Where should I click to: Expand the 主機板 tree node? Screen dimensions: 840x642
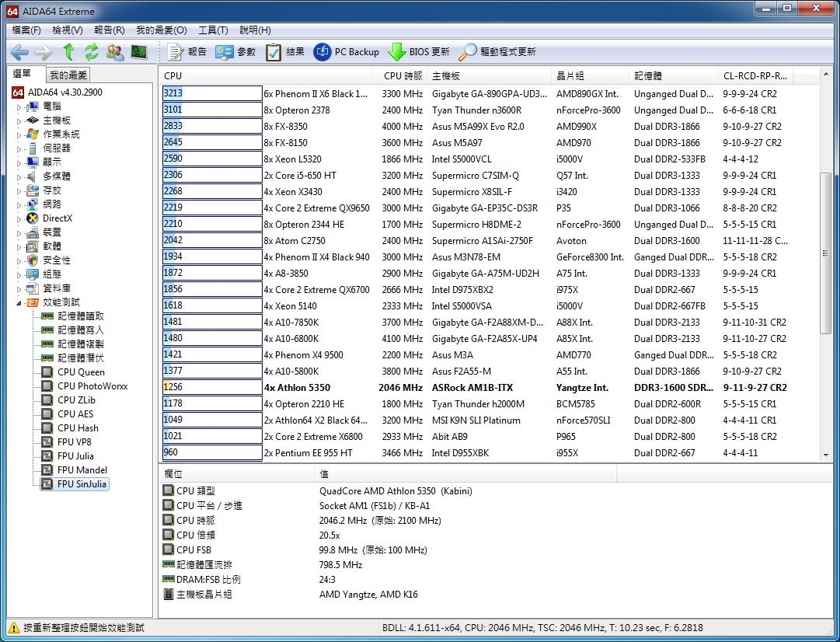(19, 120)
